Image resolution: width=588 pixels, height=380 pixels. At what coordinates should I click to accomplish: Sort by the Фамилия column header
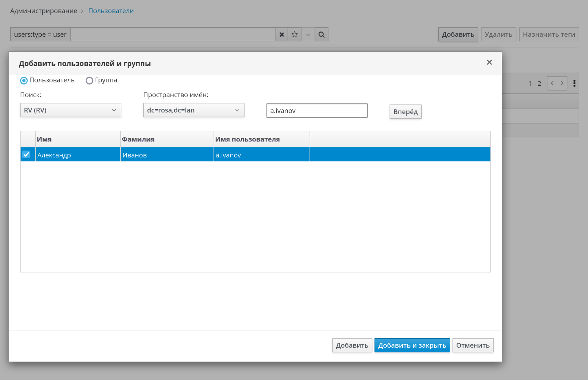click(138, 139)
